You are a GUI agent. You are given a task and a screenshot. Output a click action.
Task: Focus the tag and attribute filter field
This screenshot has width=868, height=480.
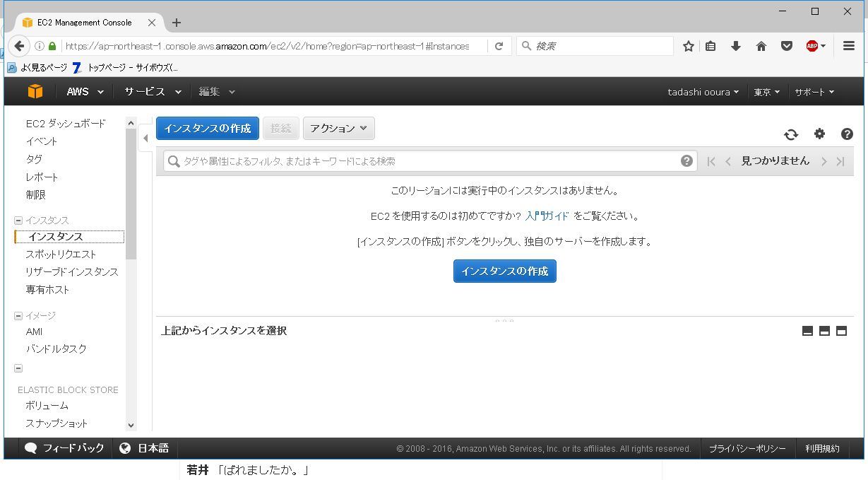coord(430,161)
